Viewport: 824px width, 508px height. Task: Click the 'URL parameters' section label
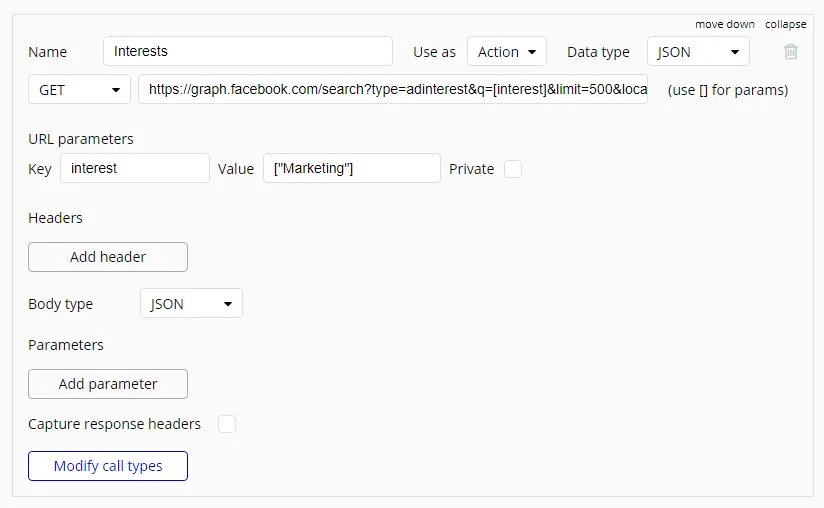click(x=81, y=139)
